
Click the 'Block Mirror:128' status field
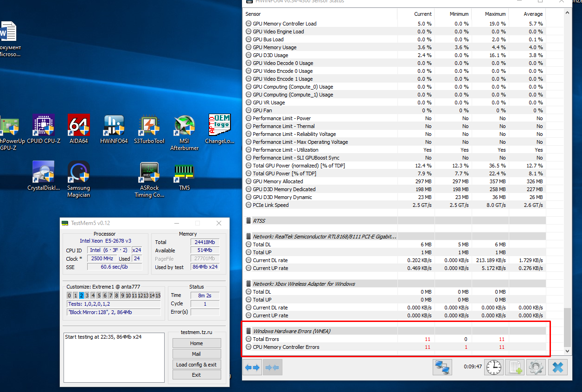[114, 312]
